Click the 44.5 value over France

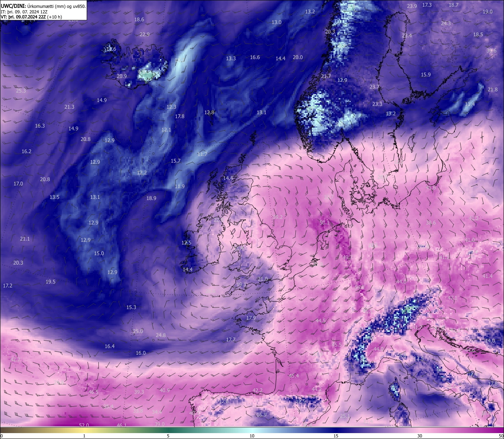(x=321, y=321)
